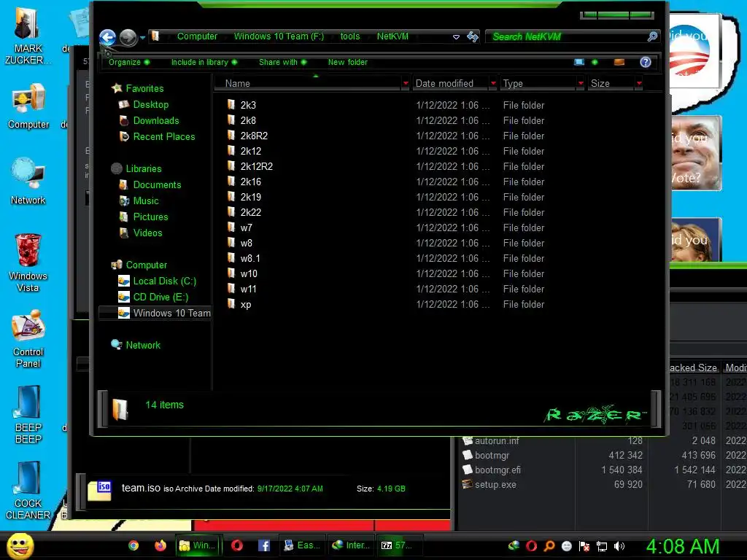
Task: Open the Date modified filter dropdown
Action: pyautogui.click(x=493, y=84)
